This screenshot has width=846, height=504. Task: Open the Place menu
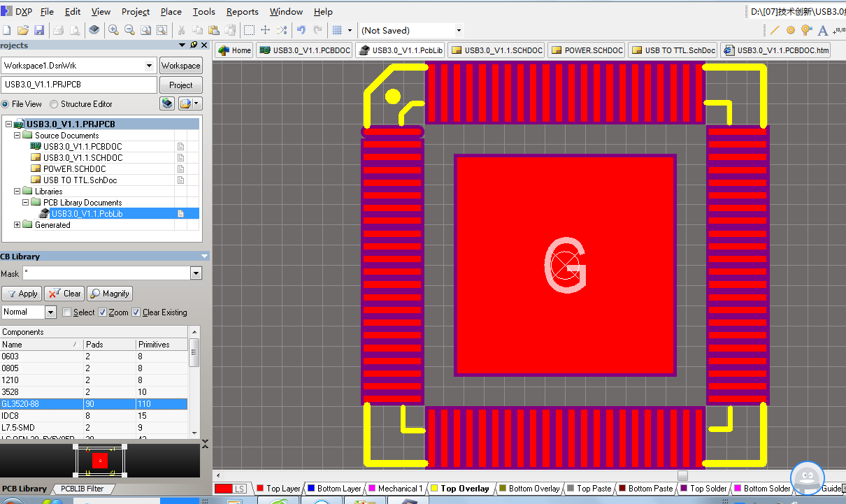pyautogui.click(x=171, y=11)
